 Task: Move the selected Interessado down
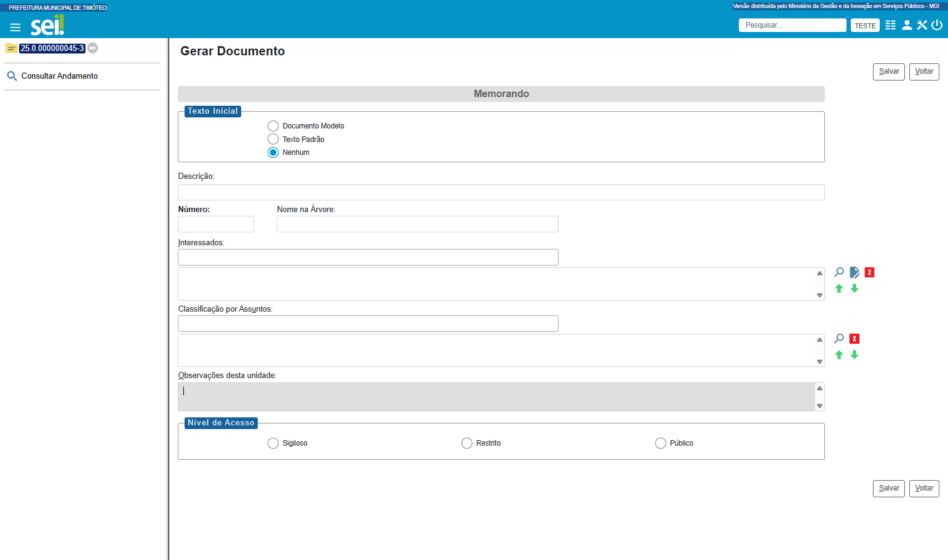pyautogui.click(x=854, y=288)
